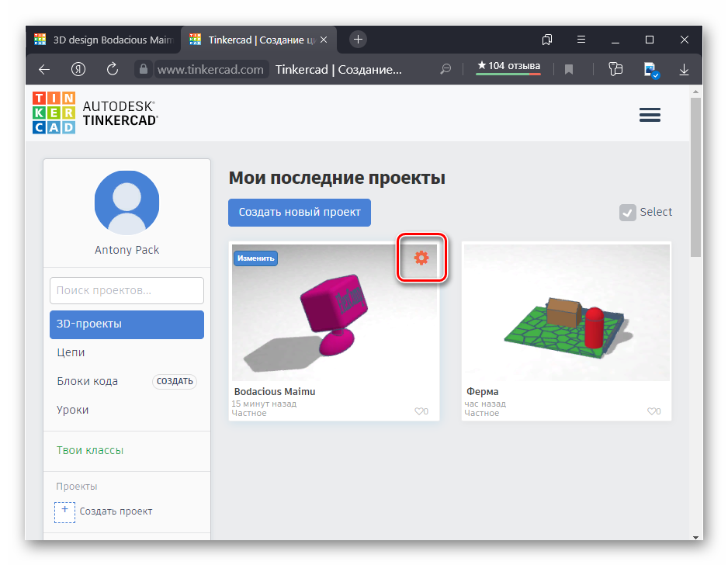Image resolution: width=728 pixels, height=565 pixels.
Task: Click the Antony Pack profile avatar
Action: 127,202
